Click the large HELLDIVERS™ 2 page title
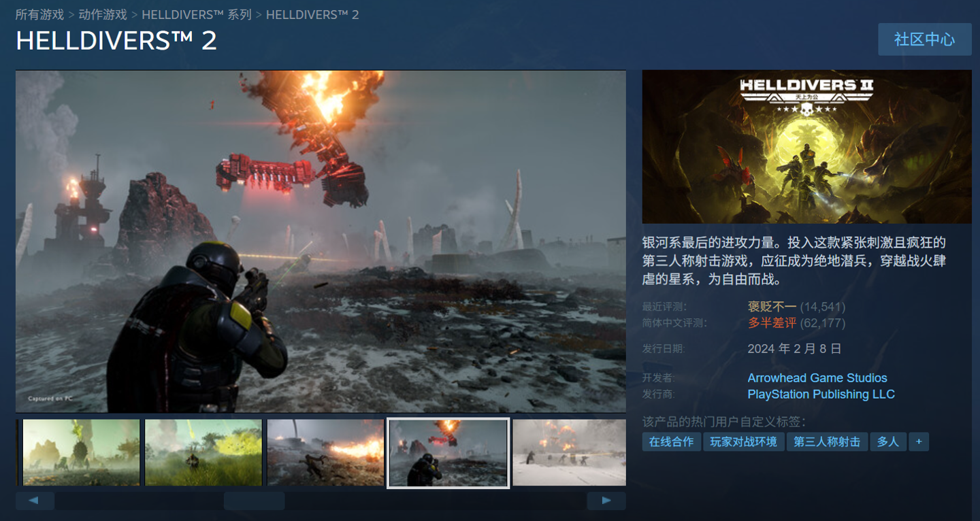Viewport: 980px width, 521px height. (x=116, y=41)
